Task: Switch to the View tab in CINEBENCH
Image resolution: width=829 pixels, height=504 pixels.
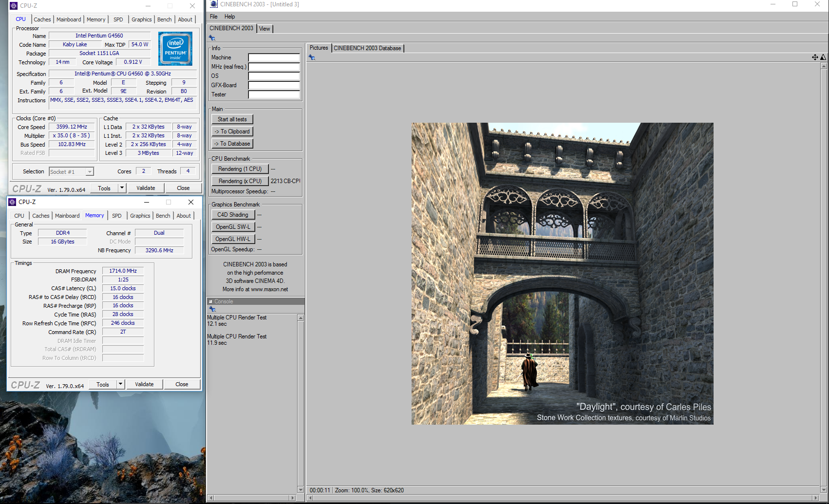Action: click(x=264, y=29)
